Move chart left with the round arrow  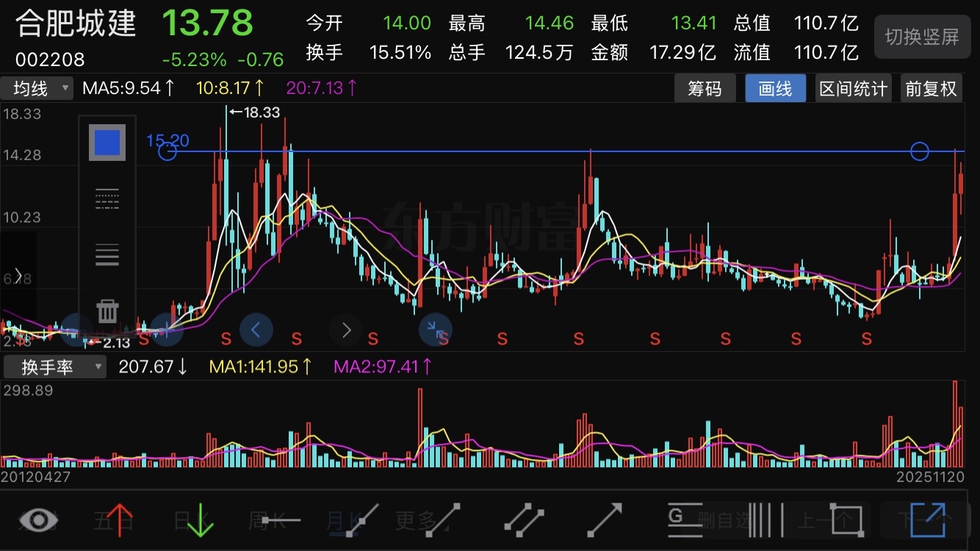click(256, 331)
